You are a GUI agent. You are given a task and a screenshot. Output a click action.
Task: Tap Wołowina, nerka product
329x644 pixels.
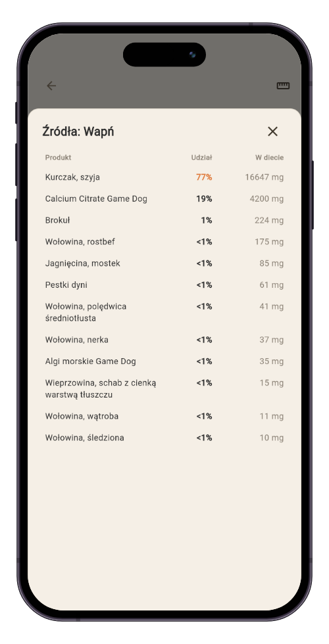[164, 340]
